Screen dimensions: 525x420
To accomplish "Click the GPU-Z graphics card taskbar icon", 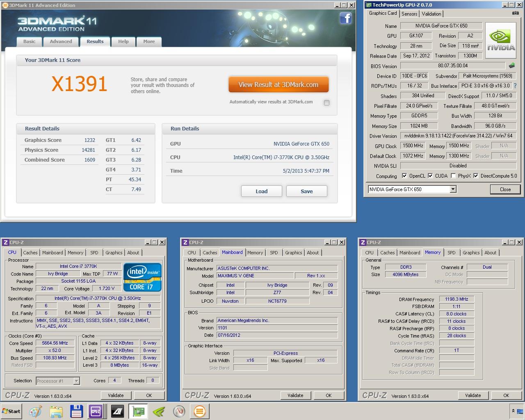I will pos(138,411).
